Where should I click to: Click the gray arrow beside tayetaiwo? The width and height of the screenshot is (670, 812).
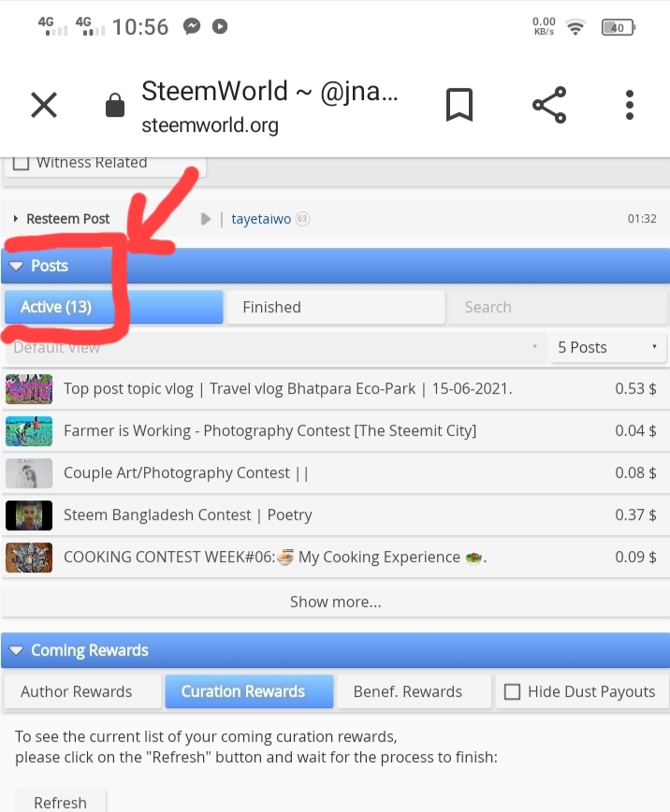(x=206, y=219)
